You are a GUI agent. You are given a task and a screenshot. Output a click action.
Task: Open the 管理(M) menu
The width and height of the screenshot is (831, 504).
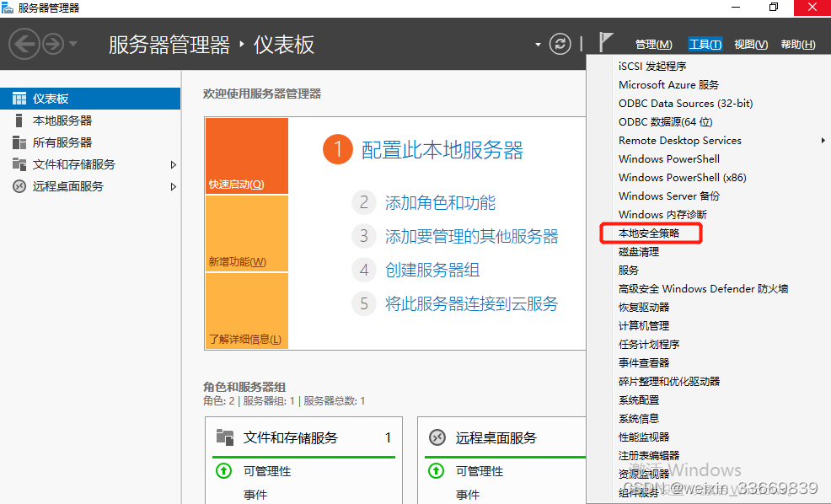tap(653, 45)
